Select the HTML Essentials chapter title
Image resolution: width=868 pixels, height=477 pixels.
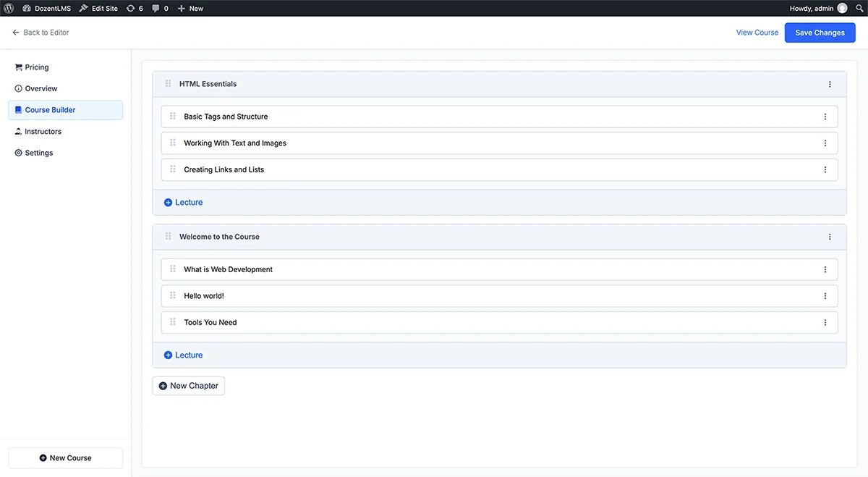(208, 84)
